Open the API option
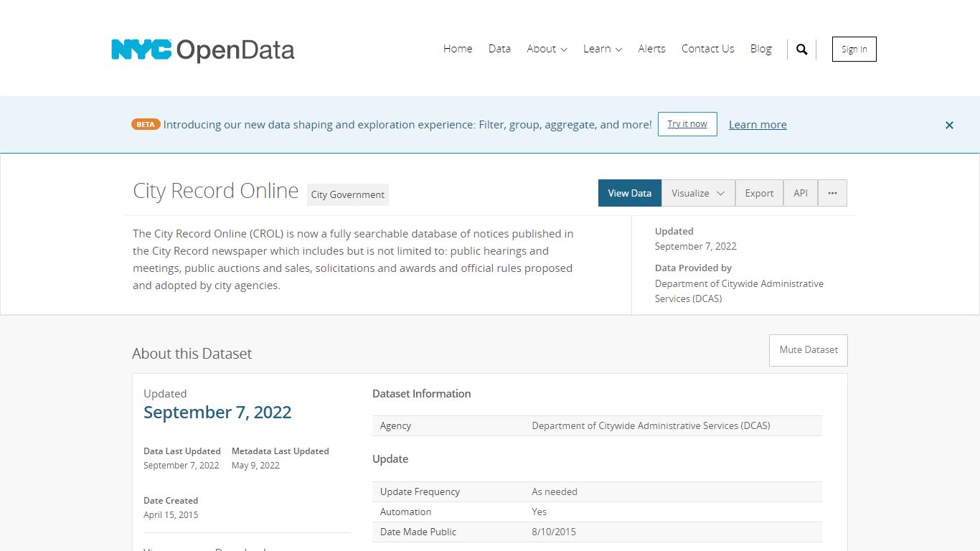Screen dimensions: 980x551 pyautogui.click(x=801, y=193)
